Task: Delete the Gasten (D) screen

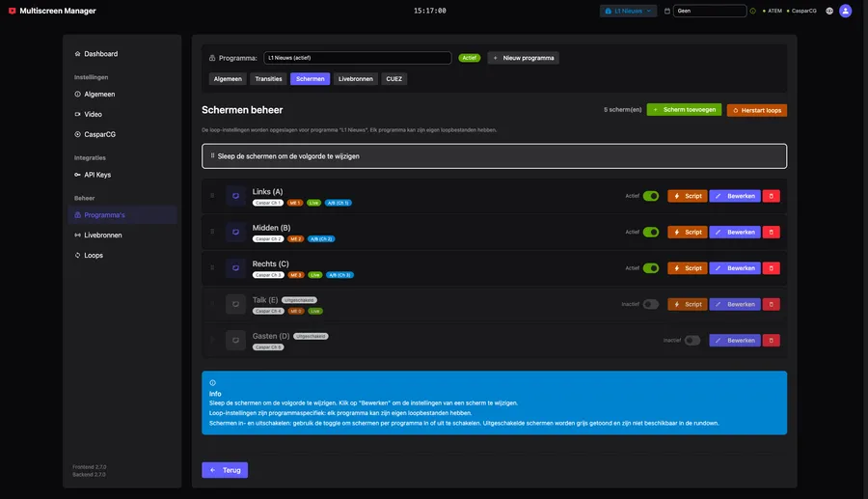Action: click(772, 340)
